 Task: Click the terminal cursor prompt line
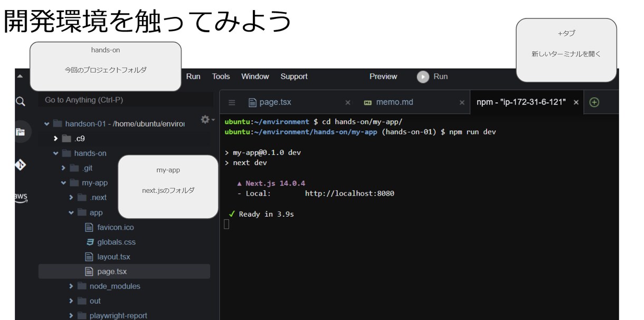(x=227, y=225)
